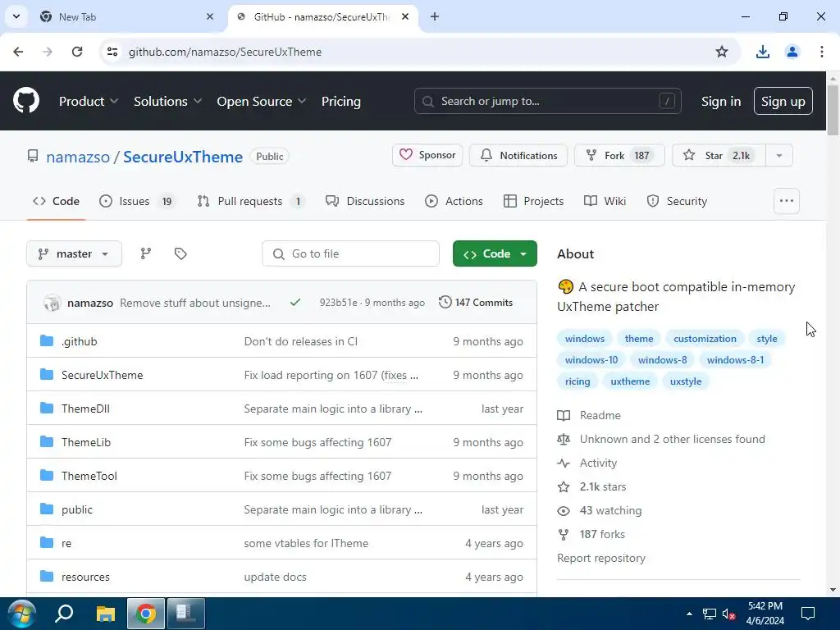Switch to the Wiki tab
This screenshot has height=630, width=840.
[605, 201]
